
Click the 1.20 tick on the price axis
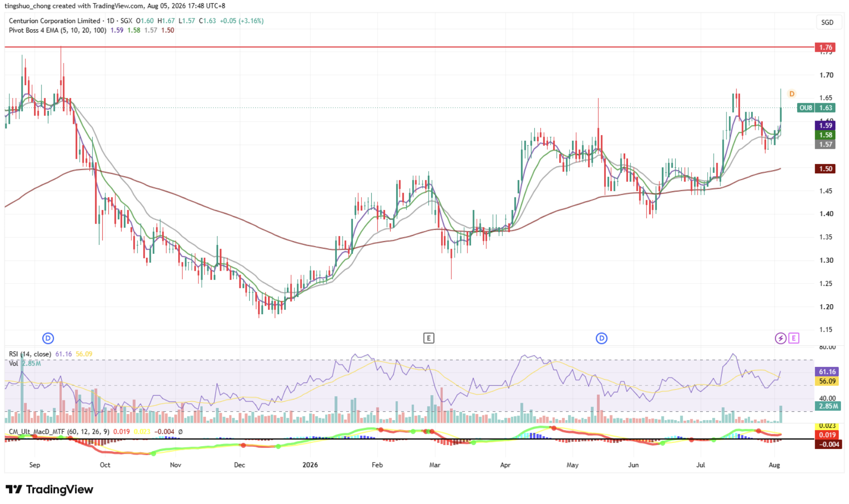click(x=826, y=307)
